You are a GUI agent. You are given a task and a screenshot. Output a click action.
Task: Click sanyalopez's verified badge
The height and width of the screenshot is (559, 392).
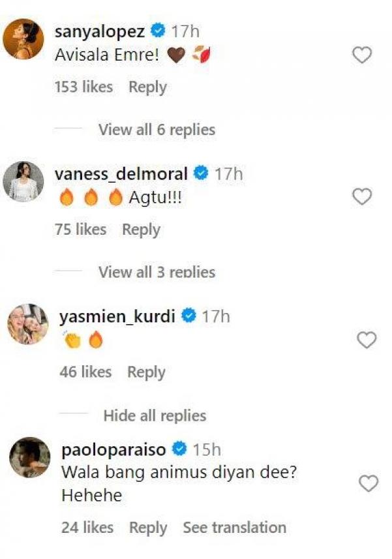click(157, 28)
